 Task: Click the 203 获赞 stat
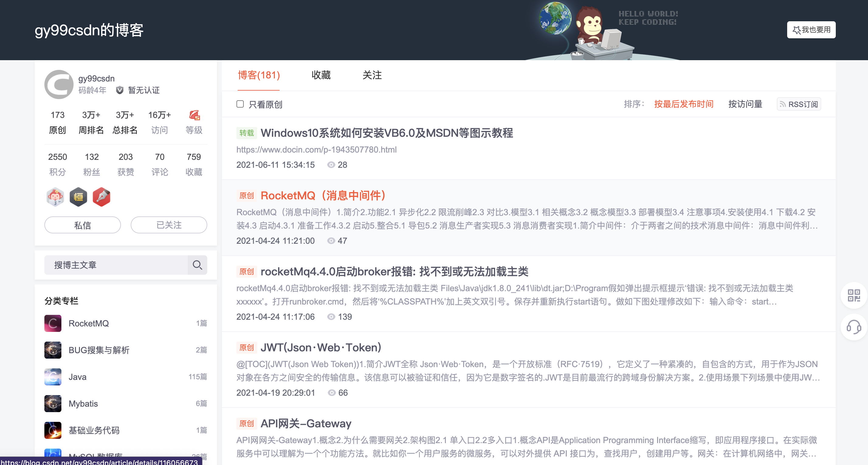(x=126, y=164)
